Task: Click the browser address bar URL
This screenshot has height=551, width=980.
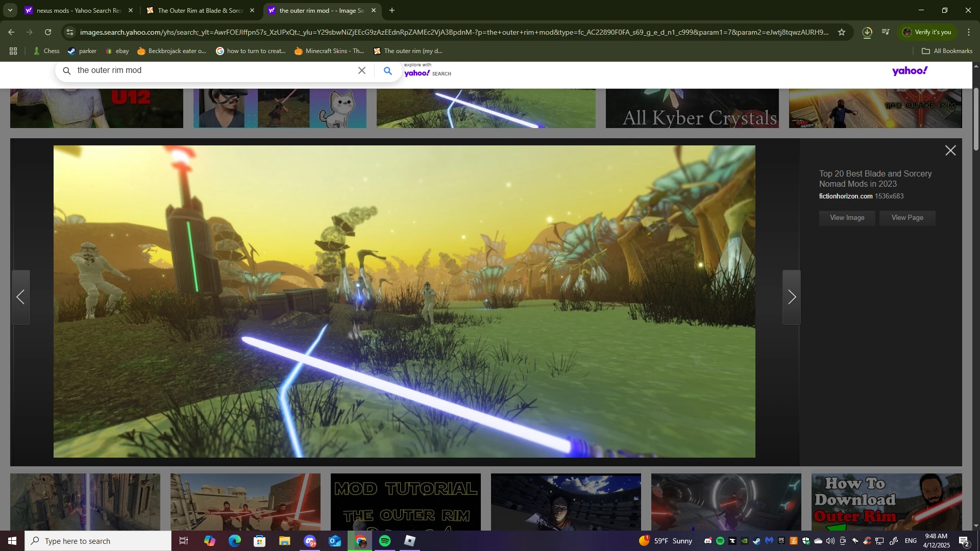Action: pyautogui.click(x=454, y=32)
